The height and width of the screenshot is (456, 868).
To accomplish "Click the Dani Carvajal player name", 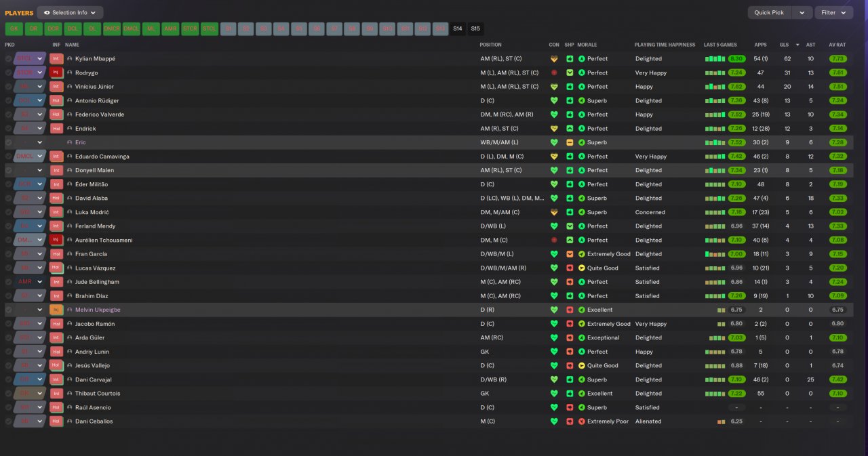I will click(x=94, y=379).
